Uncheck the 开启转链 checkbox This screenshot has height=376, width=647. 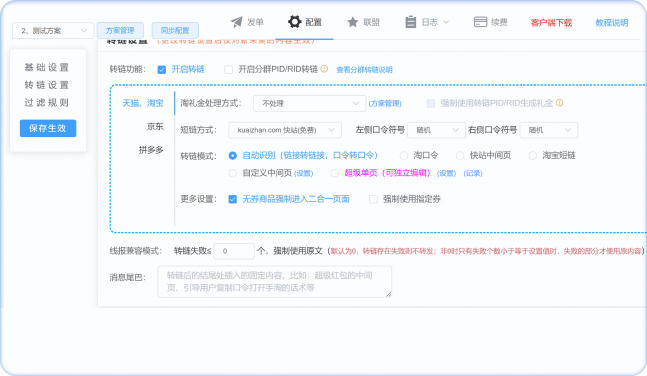tap(162, 69)
